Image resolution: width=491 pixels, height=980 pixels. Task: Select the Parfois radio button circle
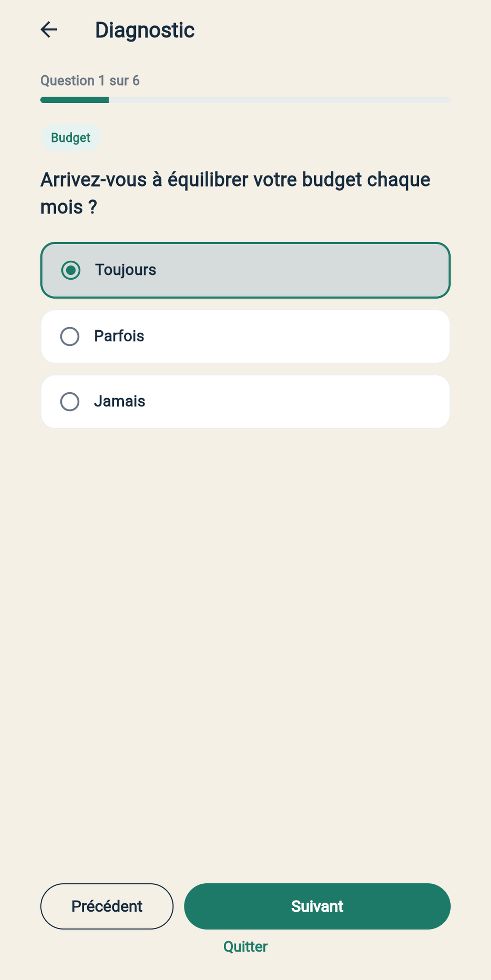point(70,336)
